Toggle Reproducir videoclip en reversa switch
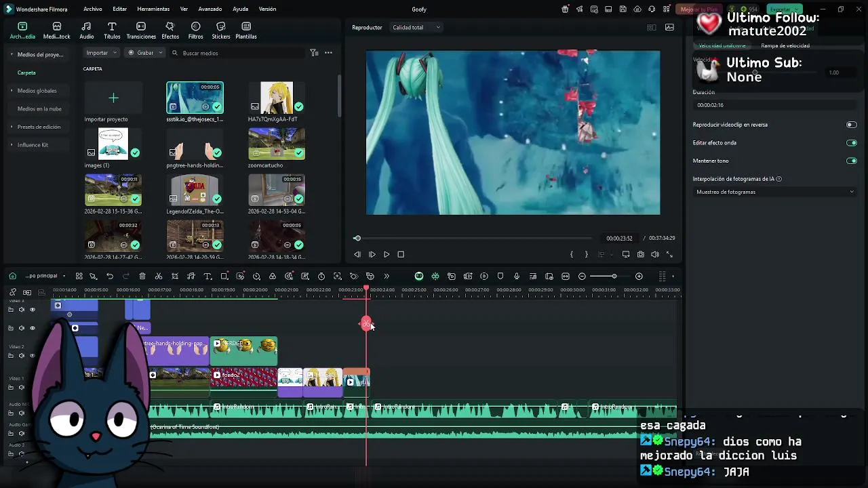 [x=851, y=125]
